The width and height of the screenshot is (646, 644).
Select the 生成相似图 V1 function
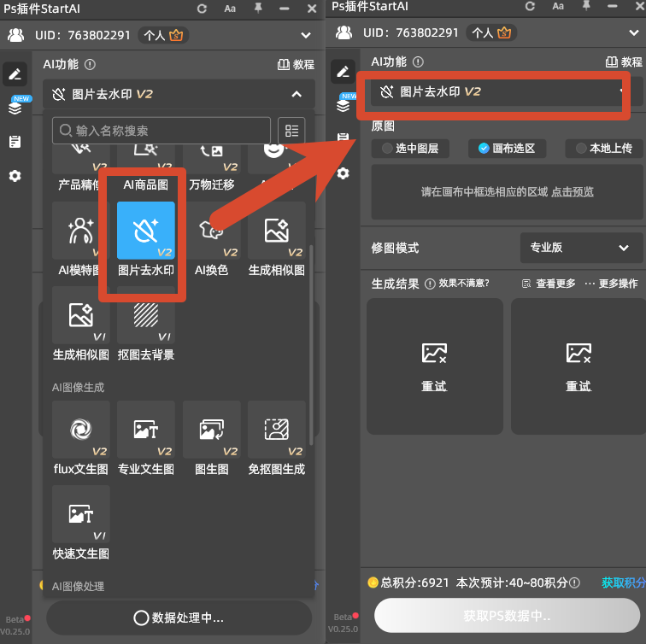(80, 324)
